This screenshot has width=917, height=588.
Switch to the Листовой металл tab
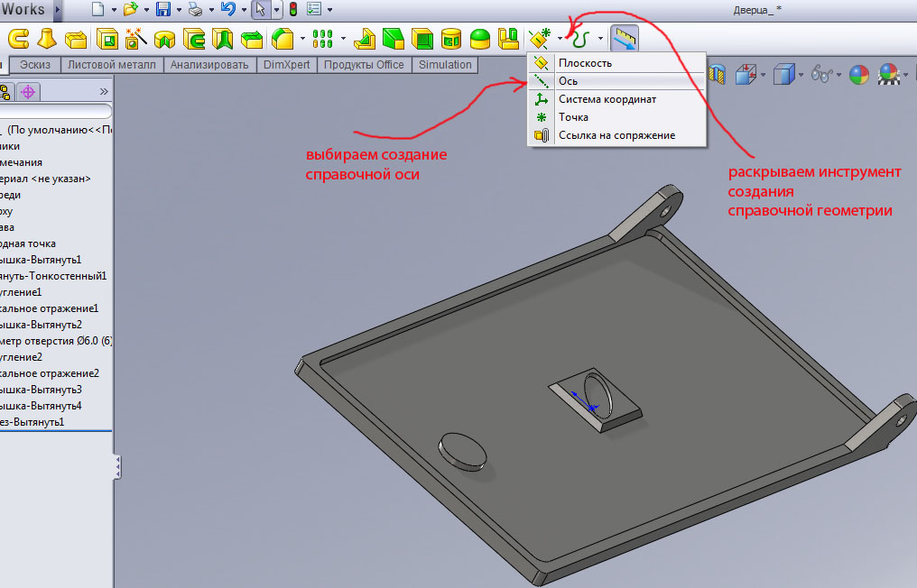click(112, 65)
